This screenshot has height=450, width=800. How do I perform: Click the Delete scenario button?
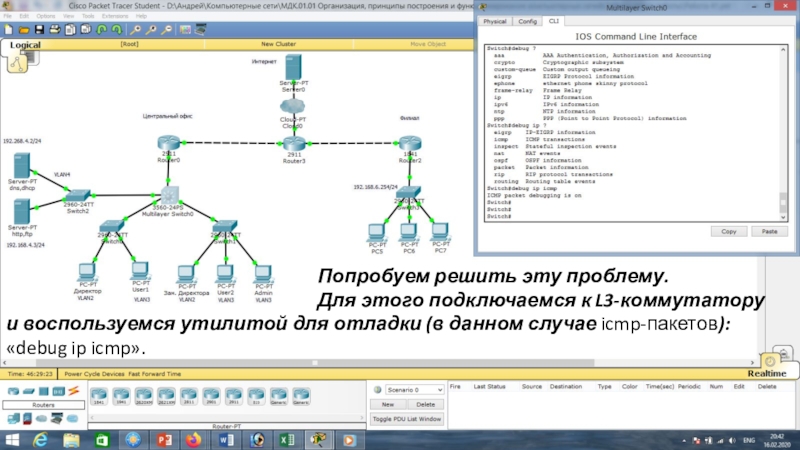coord(426,405)
